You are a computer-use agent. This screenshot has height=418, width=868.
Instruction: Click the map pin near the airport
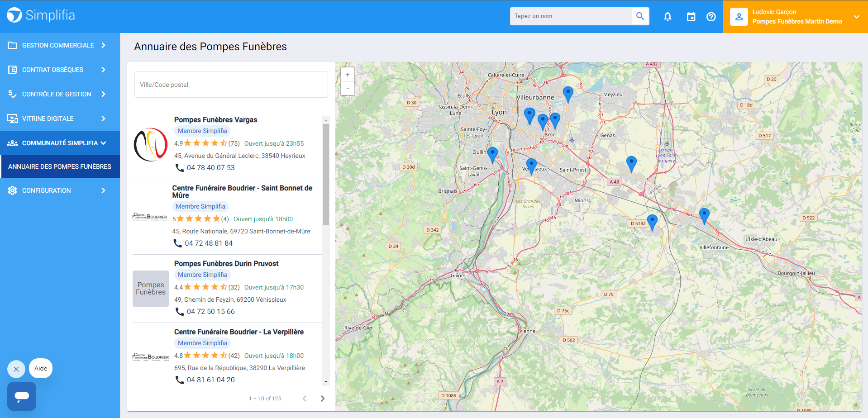[631, 164]
